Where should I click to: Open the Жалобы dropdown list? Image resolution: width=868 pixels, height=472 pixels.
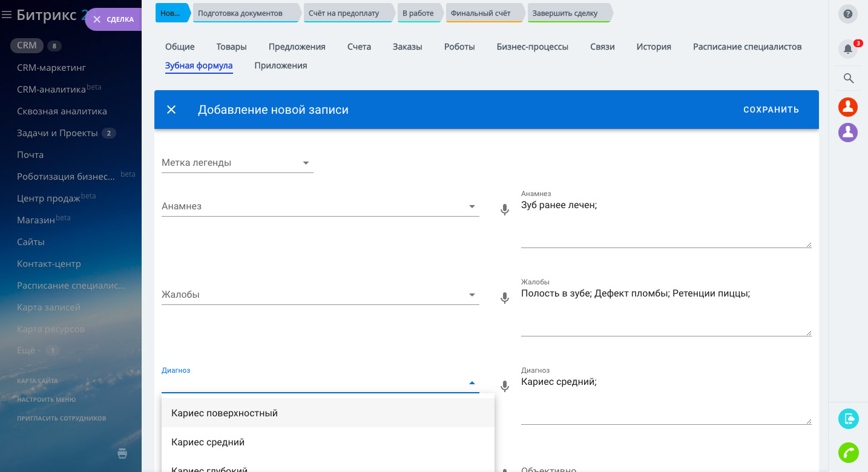(x=472, y=295)
